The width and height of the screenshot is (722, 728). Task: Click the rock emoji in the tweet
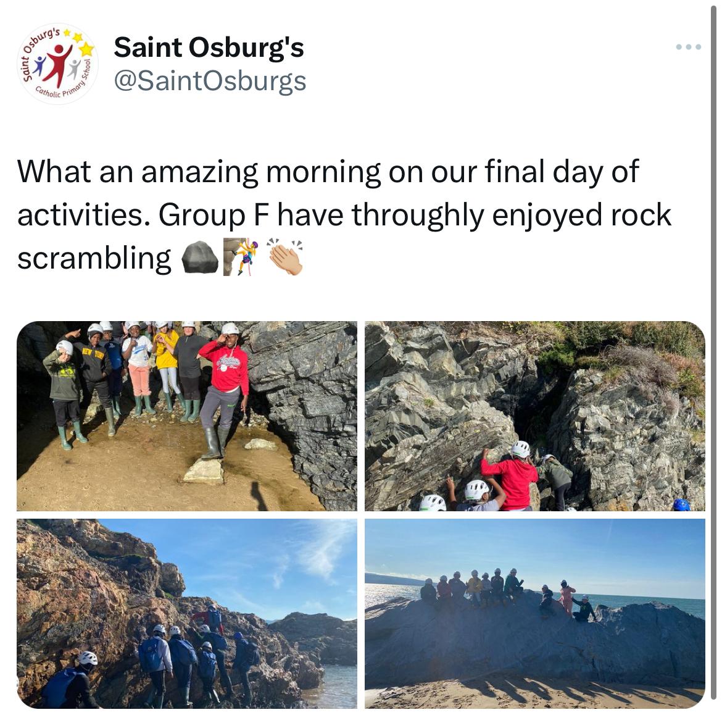click(x=200, y=257)
